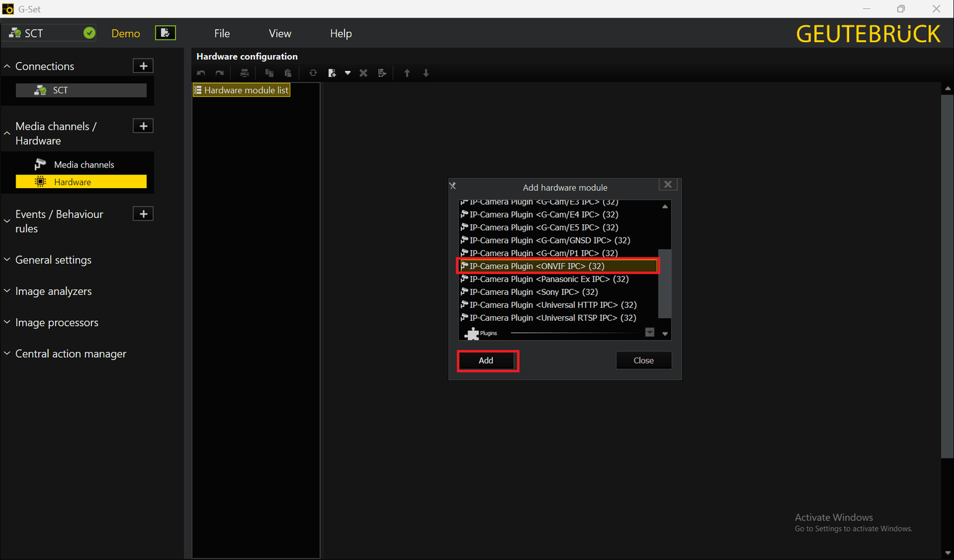Click plus button next to Connections
This screenshot has height=560, width=954.
(143, 66)
